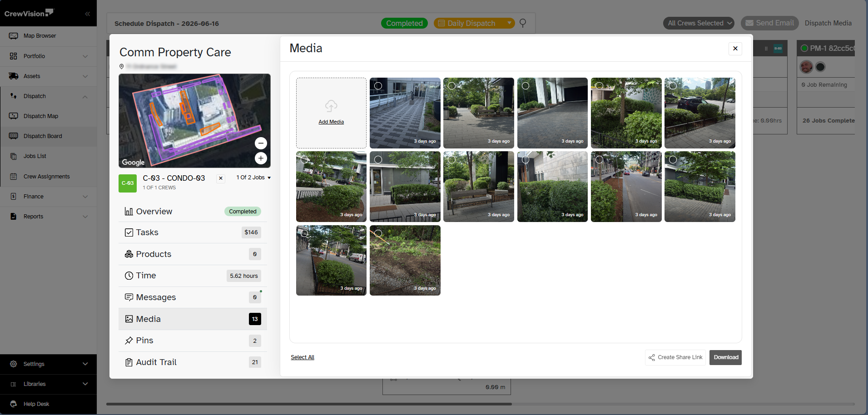Open the Daily Dispatch dropdown
This screenshot has width=868, height=415.
[474, 23]
